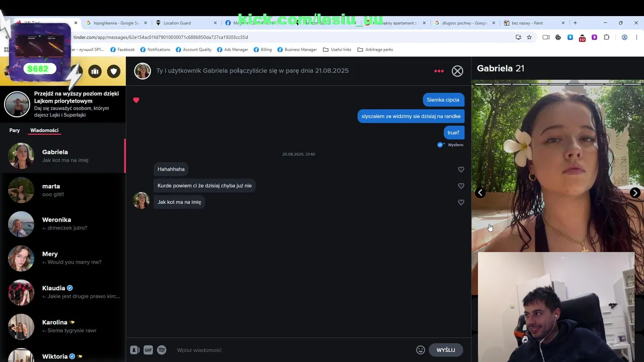Open conversation with Gabriela
Image resolution: width=644 pixels, height=362 pixels.
point(63,156)
